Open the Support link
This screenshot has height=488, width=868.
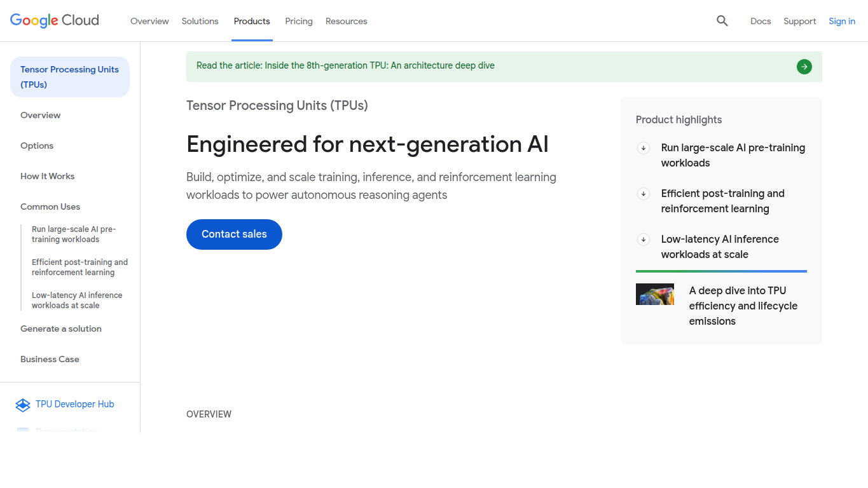click(x=800, y=21)
